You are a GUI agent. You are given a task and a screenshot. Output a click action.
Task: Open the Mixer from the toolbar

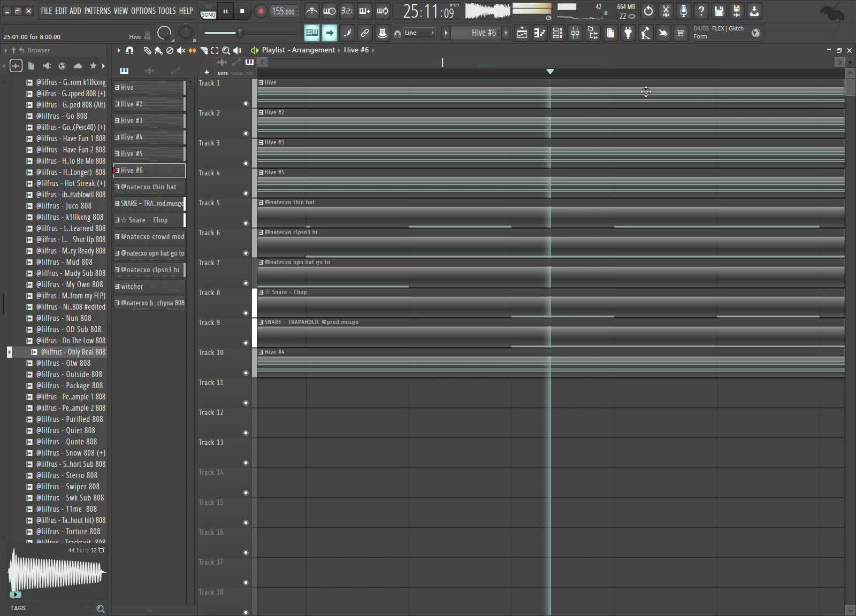click(x=575, y=33)
